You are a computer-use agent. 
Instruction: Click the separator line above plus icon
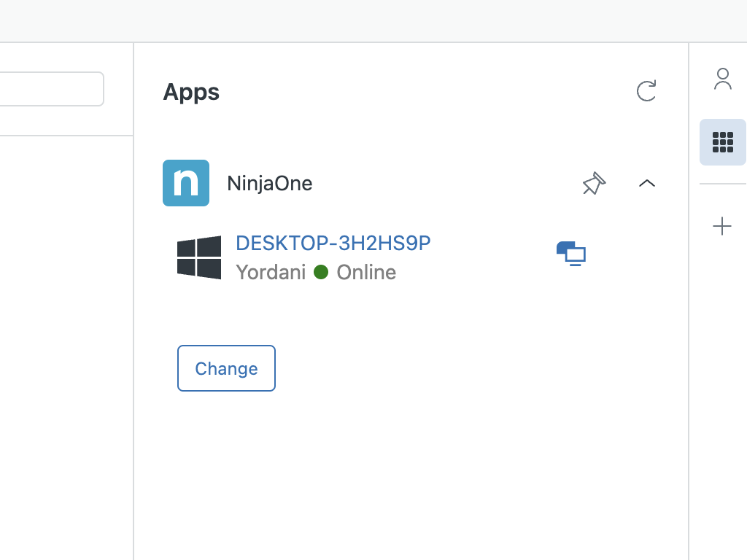tap(722, 184)
